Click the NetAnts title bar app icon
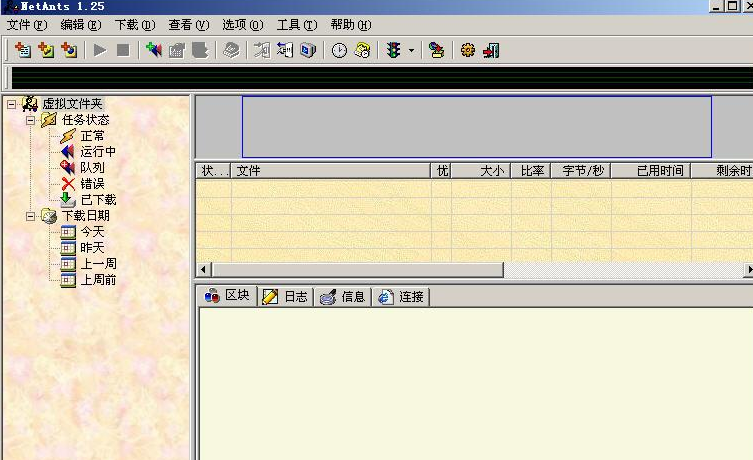 click(x=10, y=7)
